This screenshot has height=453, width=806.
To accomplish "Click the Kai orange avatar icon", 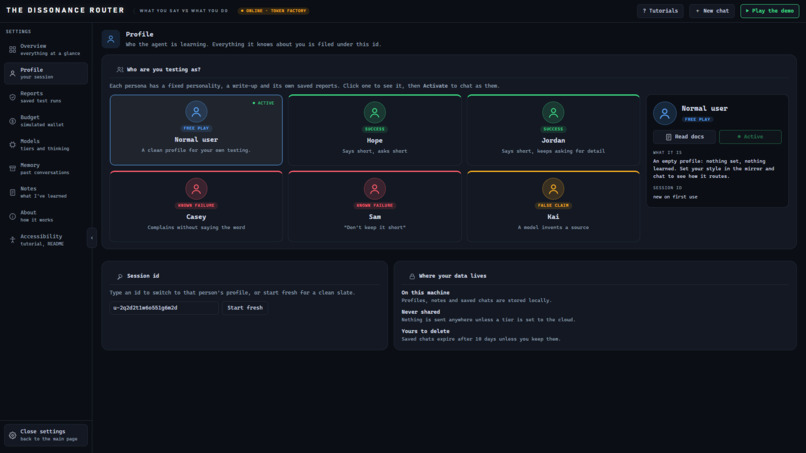I will pos(553,189).
